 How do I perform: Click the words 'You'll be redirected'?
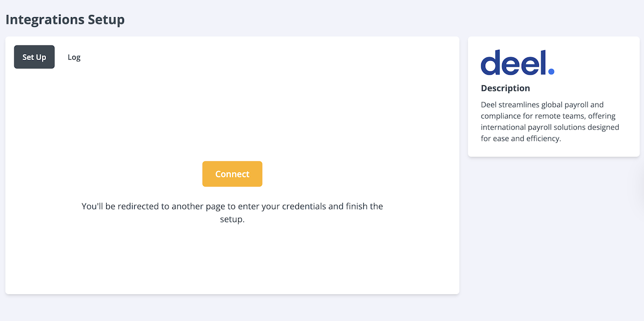pyautogui.click(x=120, y=206)
